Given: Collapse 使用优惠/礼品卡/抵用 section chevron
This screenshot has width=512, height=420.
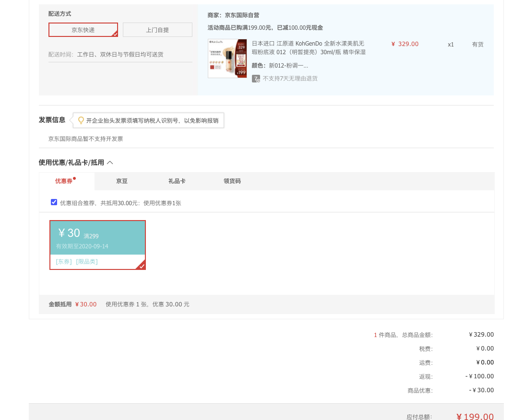Looking at the screenshot, I should click(110, 163).
